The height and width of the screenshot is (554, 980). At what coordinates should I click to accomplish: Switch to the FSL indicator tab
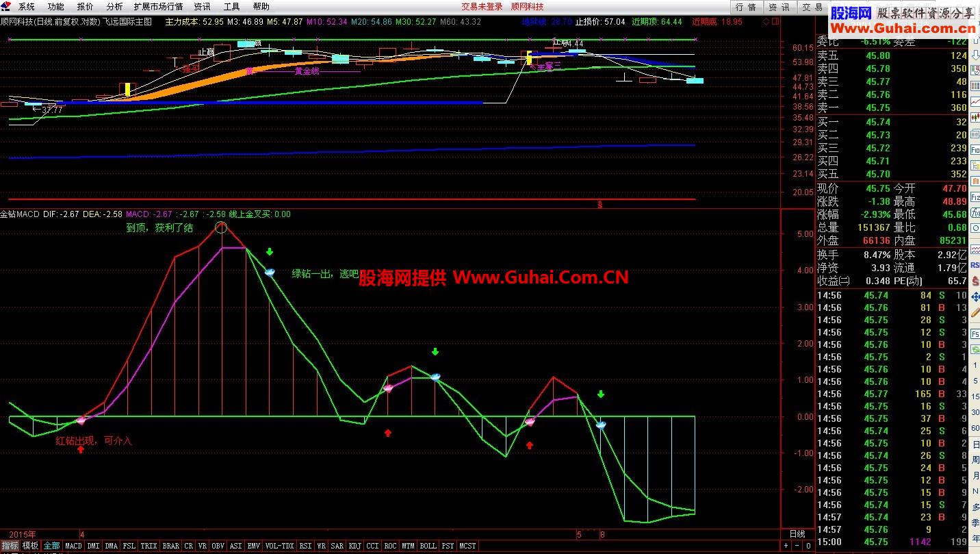click(x=129, y=546)
